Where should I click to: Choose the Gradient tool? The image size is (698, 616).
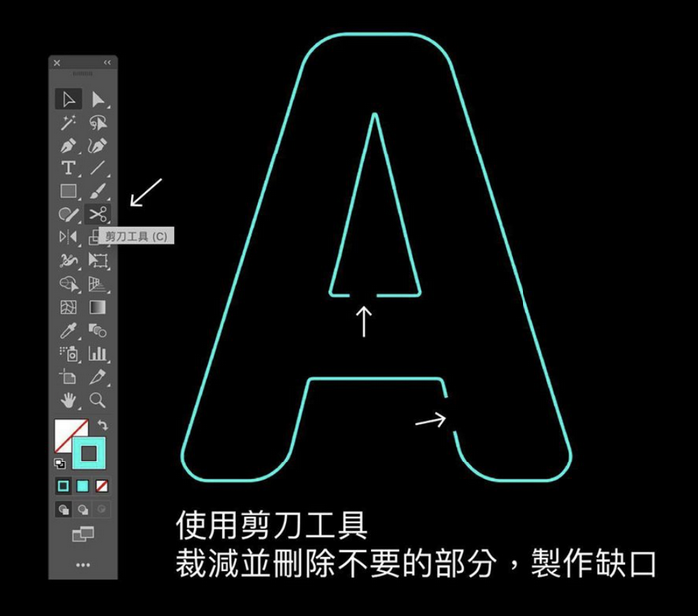97,307
